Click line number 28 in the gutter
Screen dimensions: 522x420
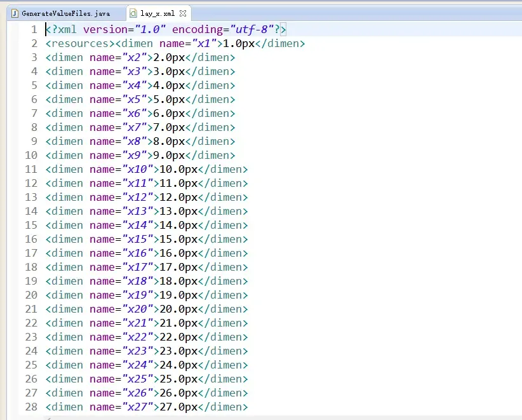click(x=31, y=407)
